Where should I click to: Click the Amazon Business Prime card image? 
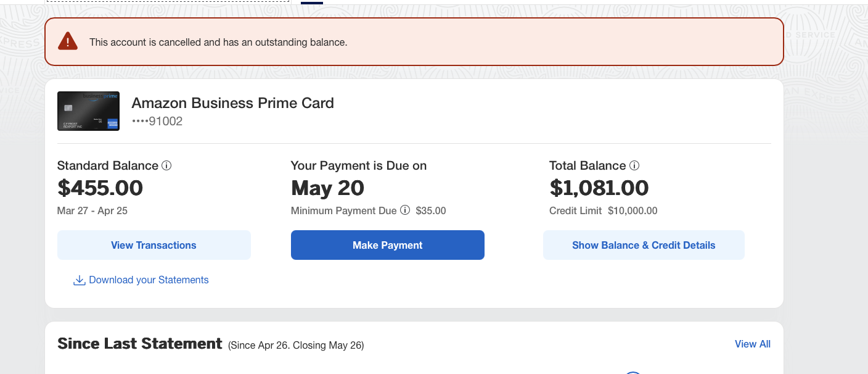click(x=88, y=111)
